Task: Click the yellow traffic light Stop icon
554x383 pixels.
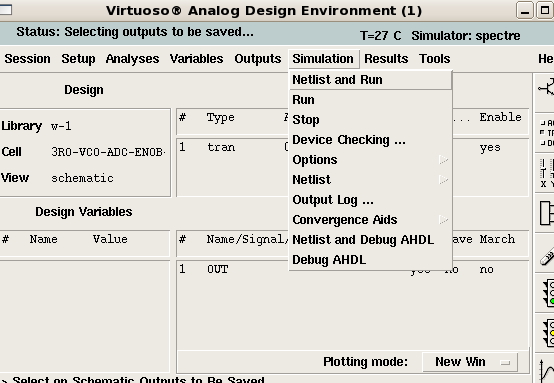Action: [x=547, y=333]
